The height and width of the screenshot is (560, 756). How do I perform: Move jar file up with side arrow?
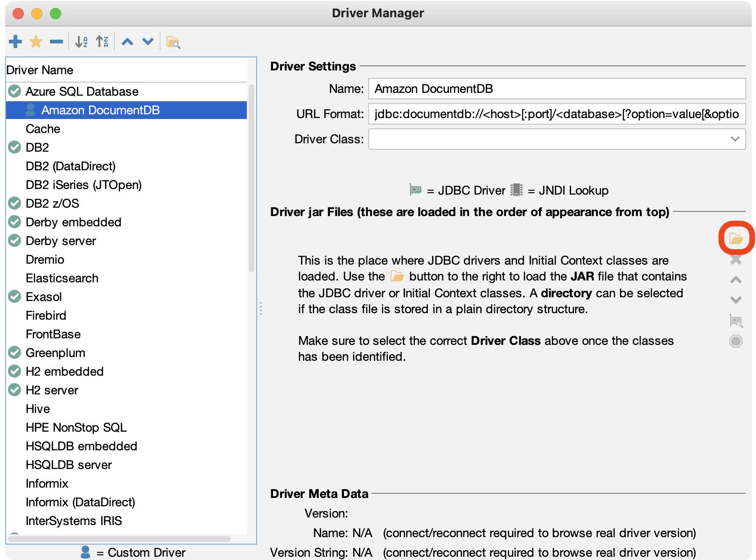coord(736,280)
